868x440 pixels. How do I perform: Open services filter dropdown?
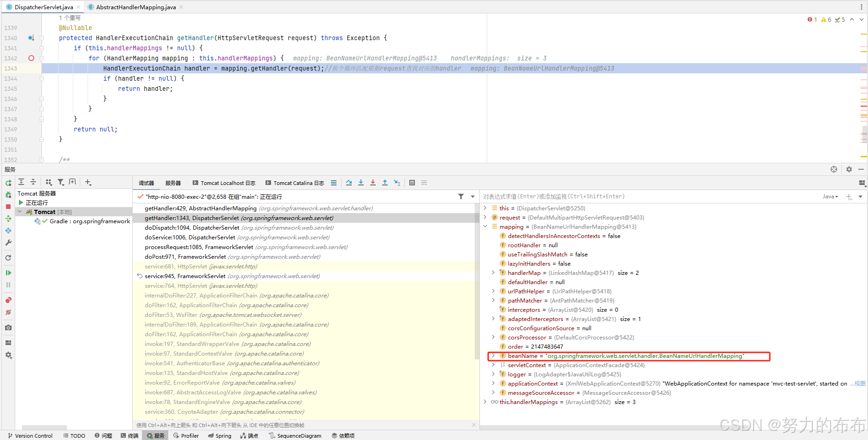(61, 182)
